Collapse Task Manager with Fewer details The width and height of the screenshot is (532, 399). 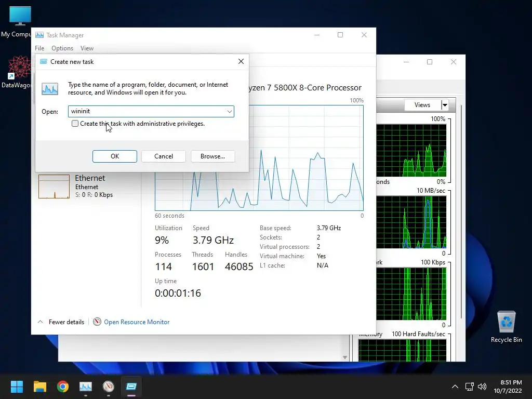pyautogui.click(x=61, y=322)
